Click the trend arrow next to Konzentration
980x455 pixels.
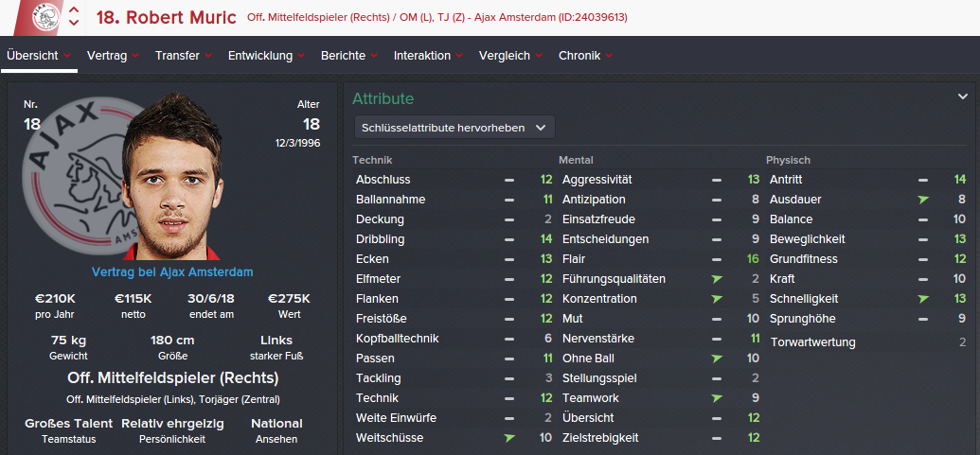(x=717, y=299)
